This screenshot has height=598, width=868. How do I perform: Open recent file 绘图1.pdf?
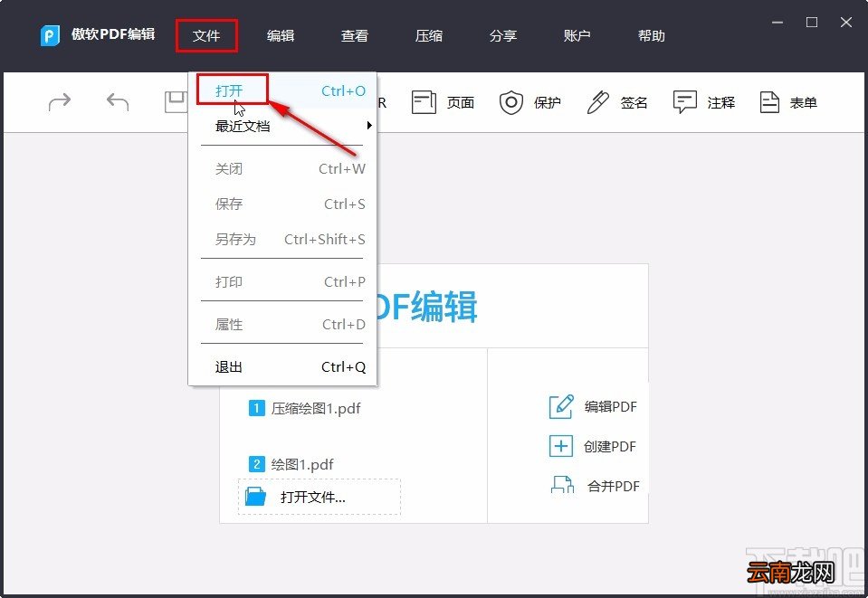click(x=302, y=463)
